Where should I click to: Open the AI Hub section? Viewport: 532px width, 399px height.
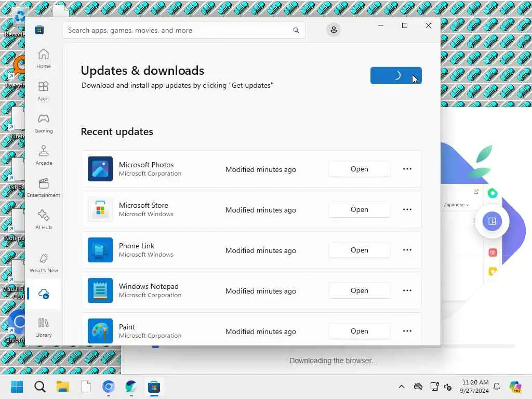click(x=44, y=220)
